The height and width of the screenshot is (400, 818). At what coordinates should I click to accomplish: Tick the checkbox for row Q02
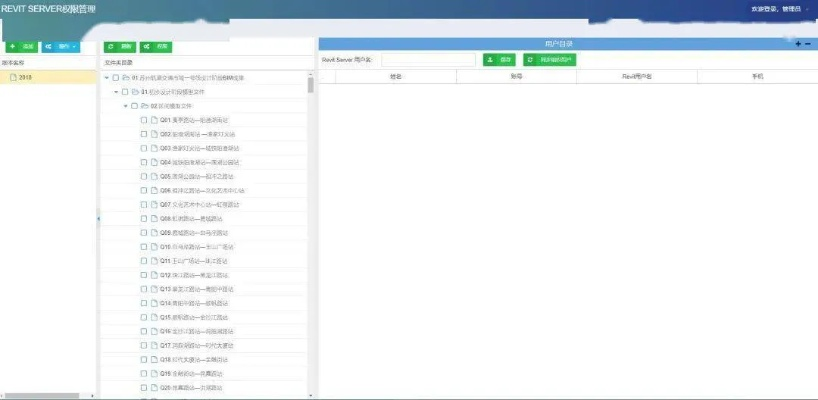(144, 134)
